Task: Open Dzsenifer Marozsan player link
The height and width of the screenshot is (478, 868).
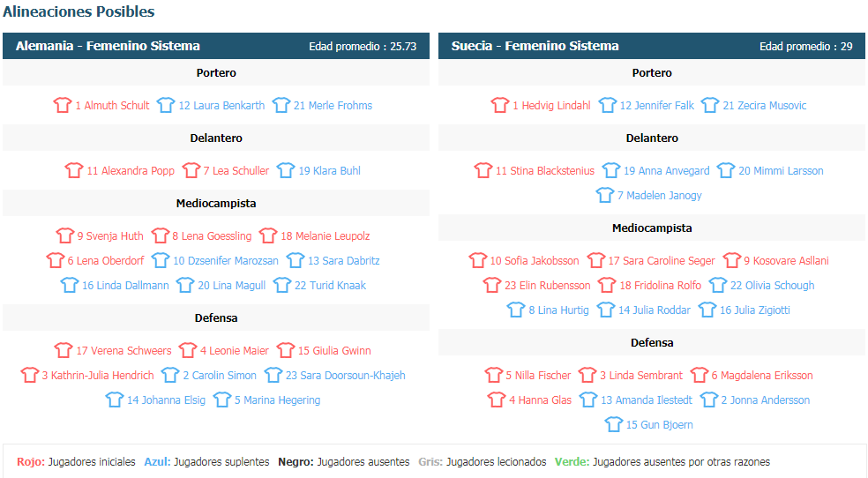Action: click(x=226, y=260)
